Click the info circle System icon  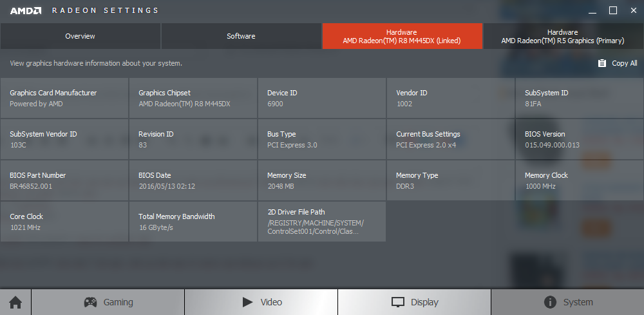tap(550, 302)
